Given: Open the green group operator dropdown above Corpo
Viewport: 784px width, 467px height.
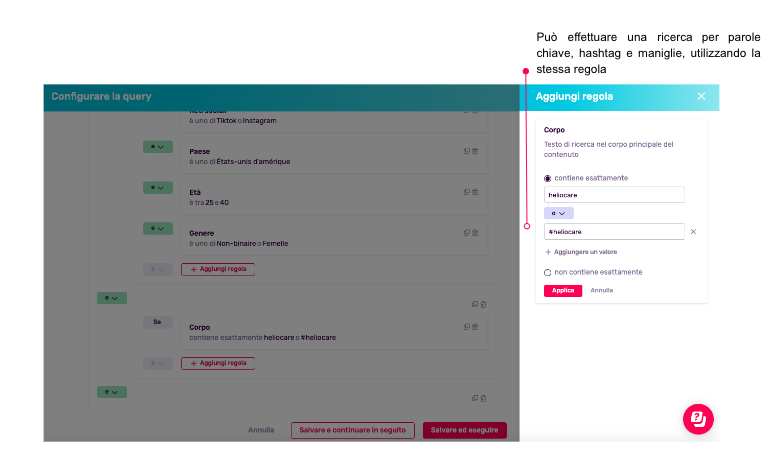Looking at the screenshot, I should (112, 298).
